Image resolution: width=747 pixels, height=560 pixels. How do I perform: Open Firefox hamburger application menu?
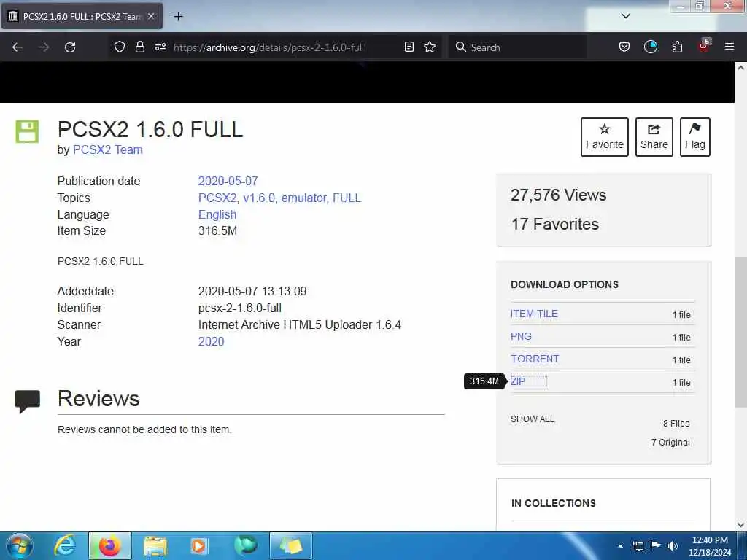[729, 47]
